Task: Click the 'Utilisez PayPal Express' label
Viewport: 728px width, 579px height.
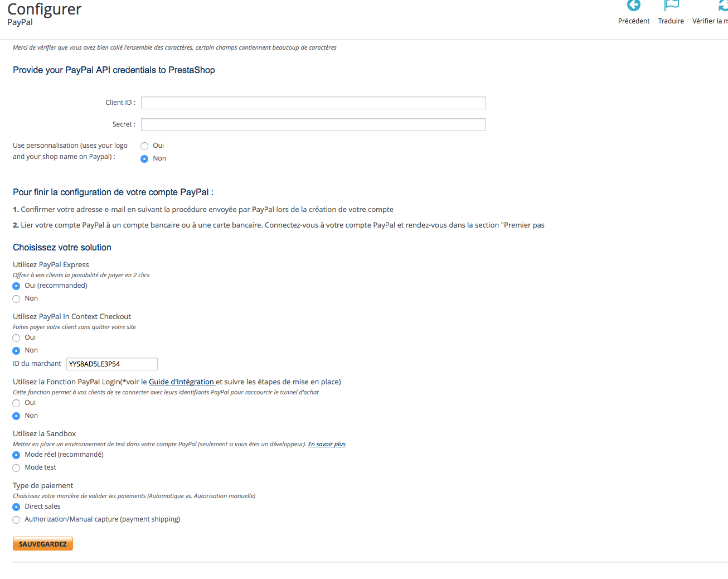Action: pos(51,265)
